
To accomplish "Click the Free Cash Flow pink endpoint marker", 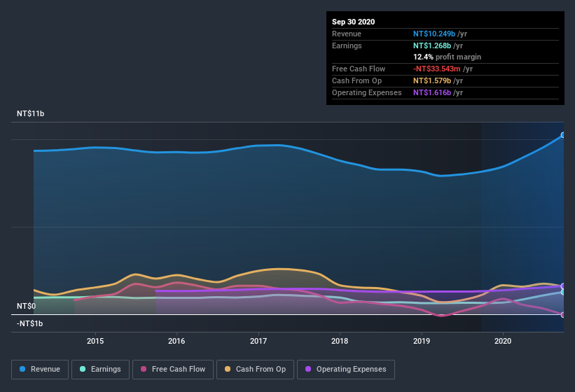I will click(x=563, y=315).
